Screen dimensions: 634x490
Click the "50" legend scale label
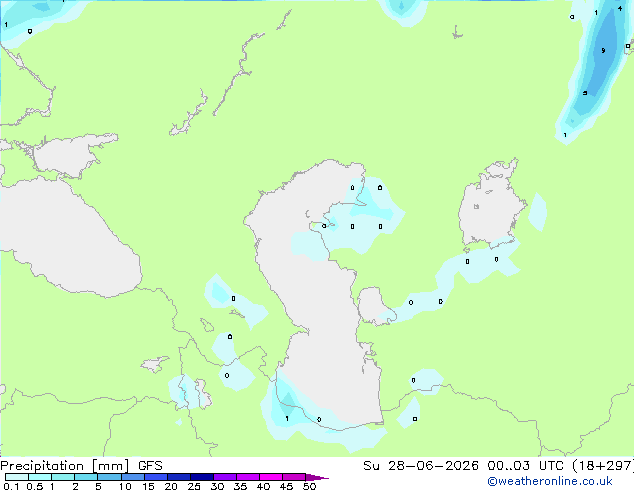309,486
